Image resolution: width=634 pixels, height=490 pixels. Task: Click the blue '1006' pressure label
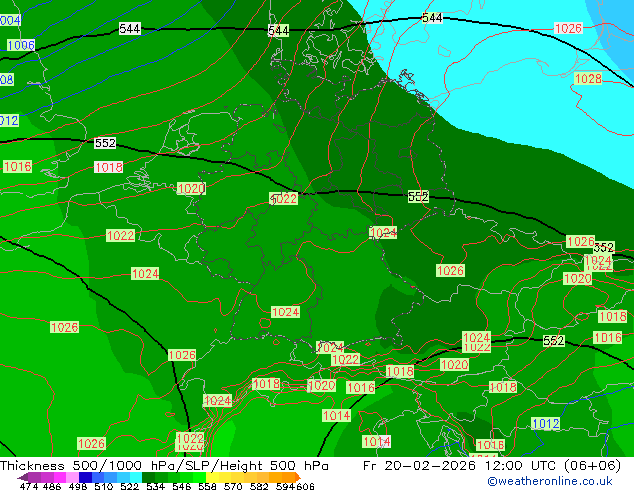click(21, 45)
